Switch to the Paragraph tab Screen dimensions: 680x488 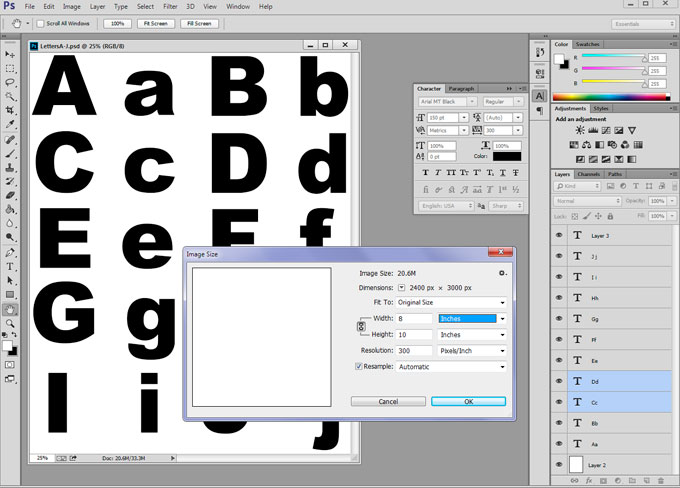click(x=461, y=88)
